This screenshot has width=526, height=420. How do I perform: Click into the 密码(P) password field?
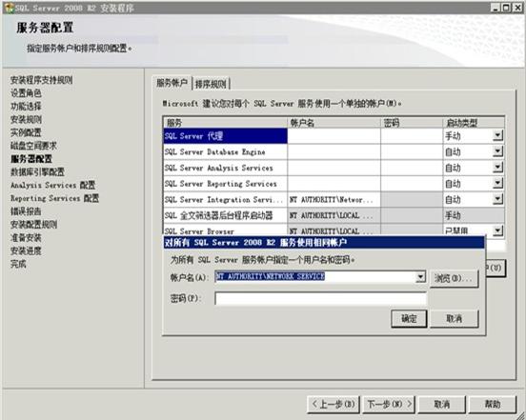(x=320, y=298)
